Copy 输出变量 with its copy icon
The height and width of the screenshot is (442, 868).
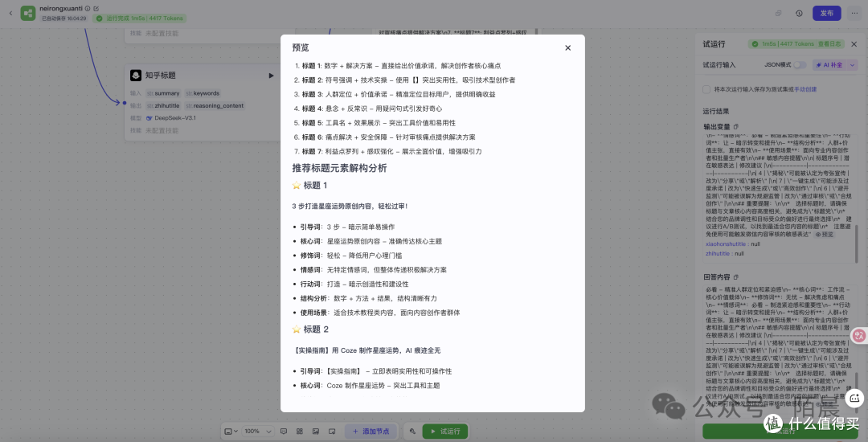click(x=735, y=127)
